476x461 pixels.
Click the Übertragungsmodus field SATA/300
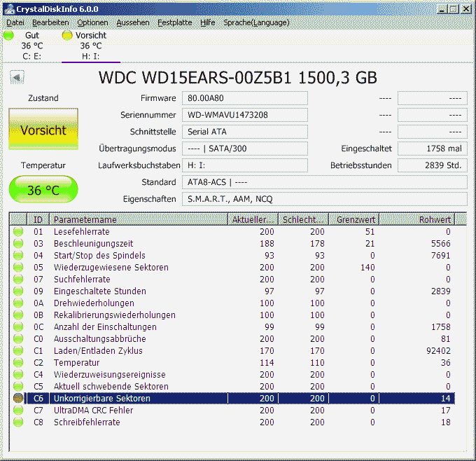245,149
